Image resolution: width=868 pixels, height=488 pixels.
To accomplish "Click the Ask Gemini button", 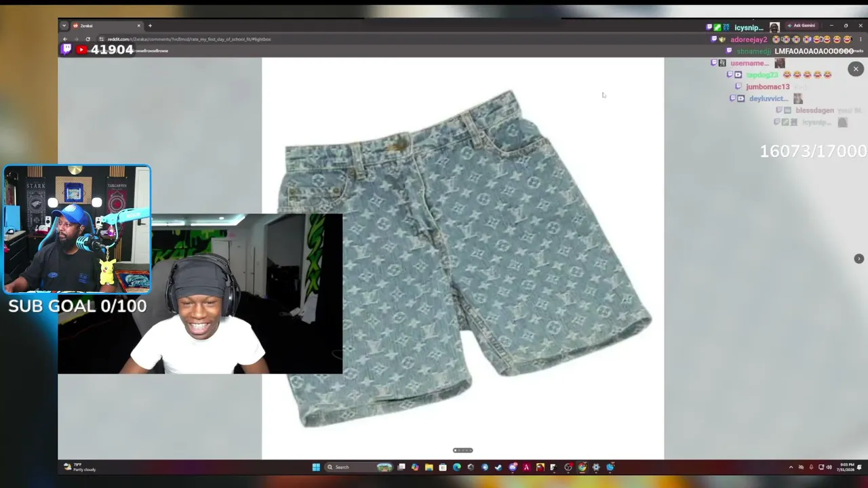I will tap(801, 26).
